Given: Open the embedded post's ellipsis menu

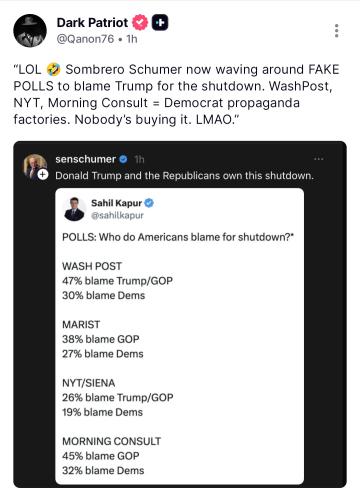Looking at the screenshot, I should click(x=319, y=159).
